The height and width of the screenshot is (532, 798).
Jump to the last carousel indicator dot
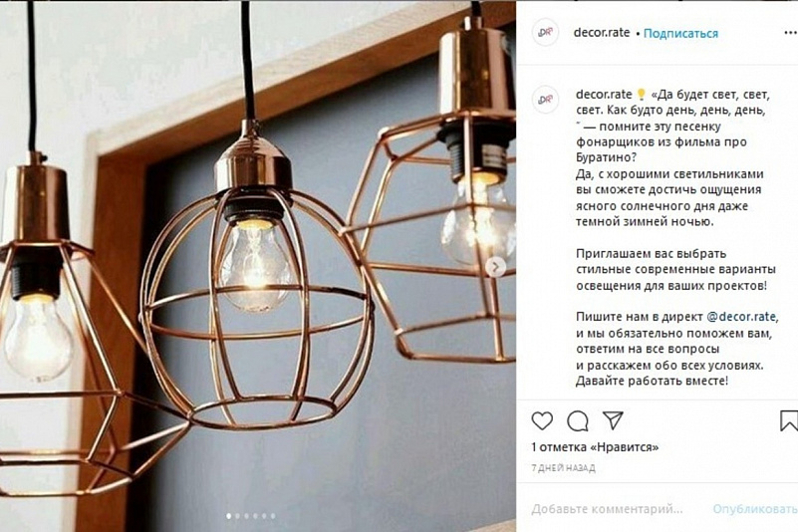(x=273, y=516)
